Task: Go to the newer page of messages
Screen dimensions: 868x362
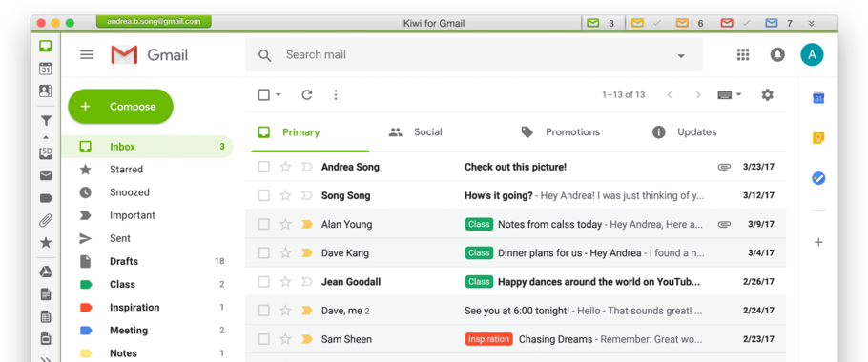Action: click(670, 95)
